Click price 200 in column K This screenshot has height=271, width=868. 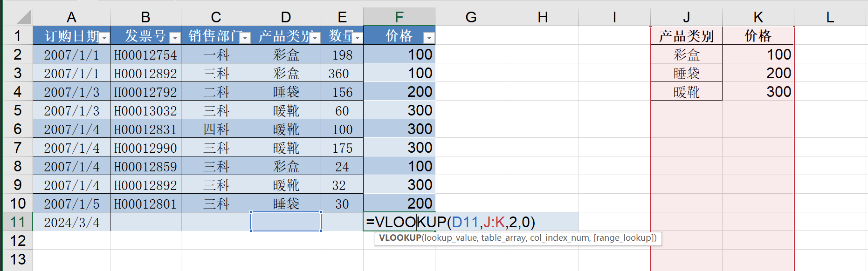click(758, 73)
